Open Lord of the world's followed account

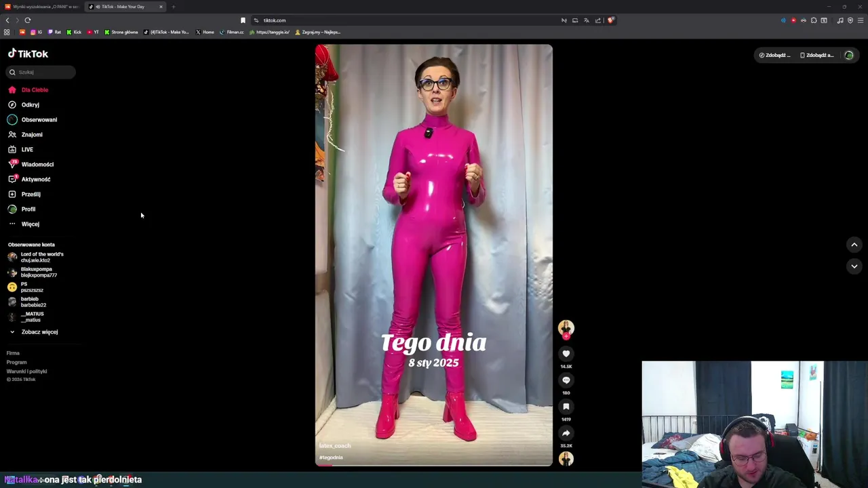click(35, 257)
